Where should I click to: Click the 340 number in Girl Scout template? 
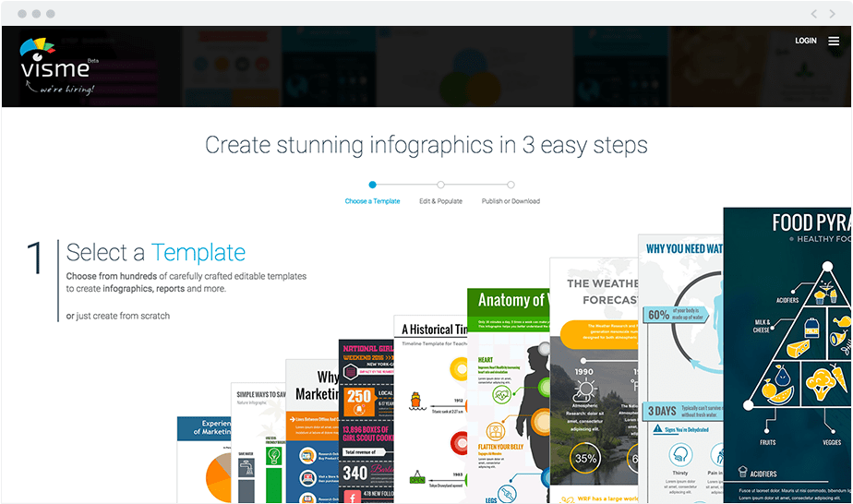coord(355,473)
